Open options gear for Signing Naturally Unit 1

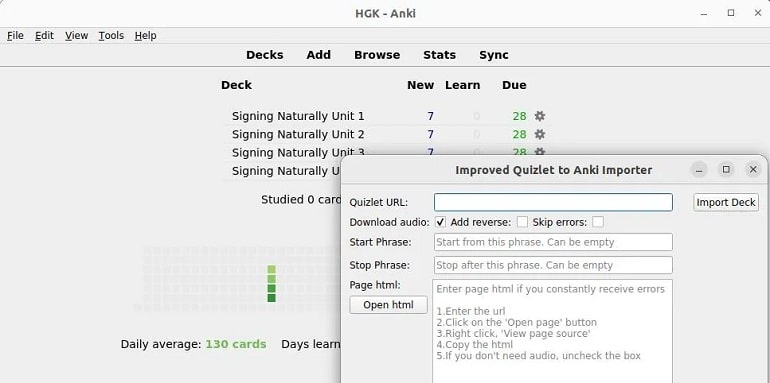pyautogui.click(x=540, y=116)
